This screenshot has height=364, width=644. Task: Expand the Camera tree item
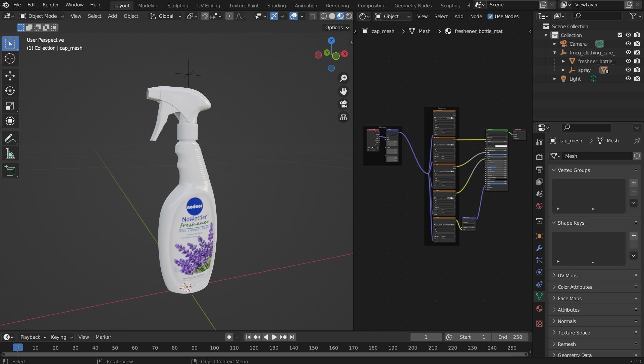(x=555, y=44)
